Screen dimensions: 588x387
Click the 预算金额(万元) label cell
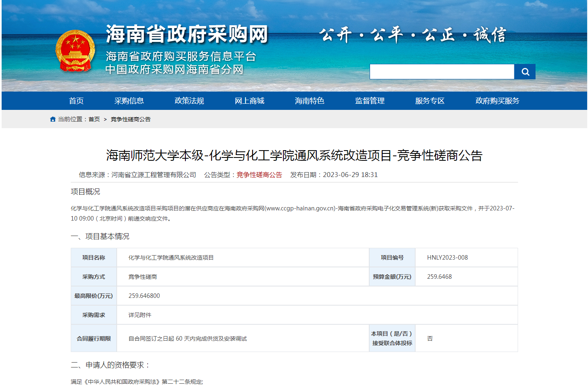coord(392,277)
